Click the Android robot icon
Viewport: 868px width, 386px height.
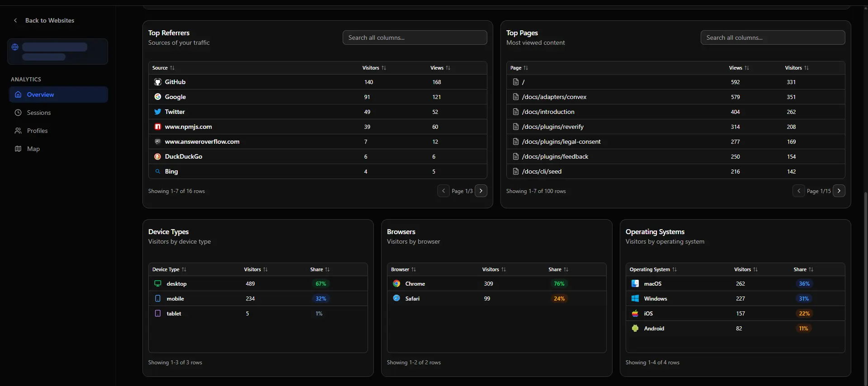(635, 328)
